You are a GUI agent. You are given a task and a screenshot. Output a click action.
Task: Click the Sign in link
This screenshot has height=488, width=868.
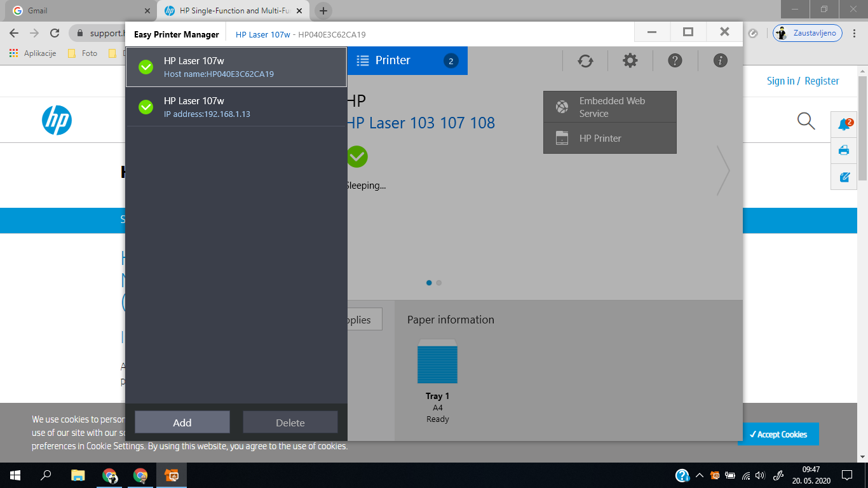tap(780, 81)
